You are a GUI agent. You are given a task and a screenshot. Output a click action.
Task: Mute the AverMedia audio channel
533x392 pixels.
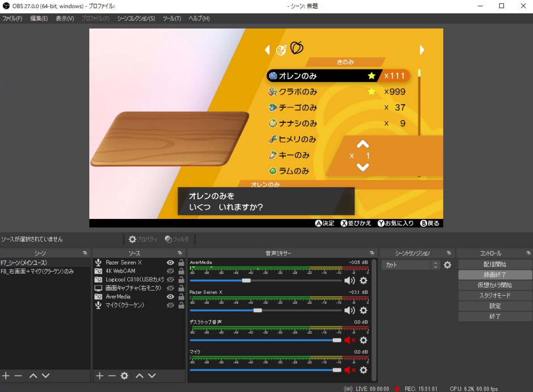click(350, 281)
